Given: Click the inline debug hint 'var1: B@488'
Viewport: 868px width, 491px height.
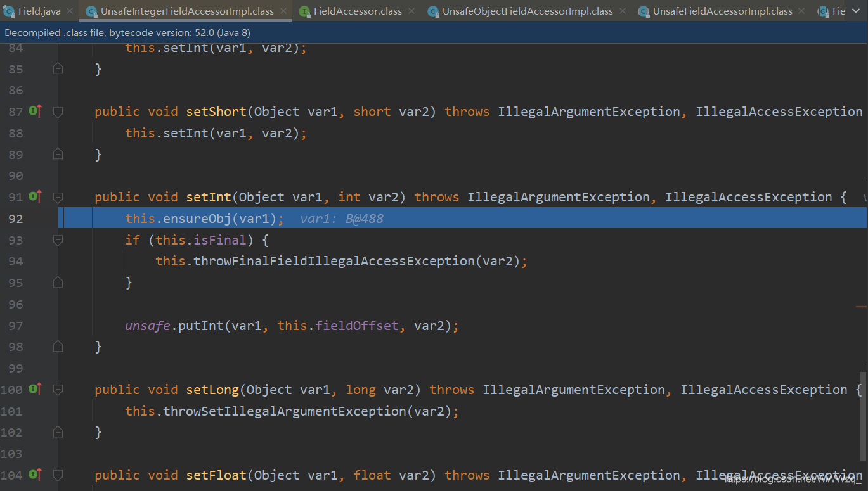Looking at the screenshot, I should point(342,219).
